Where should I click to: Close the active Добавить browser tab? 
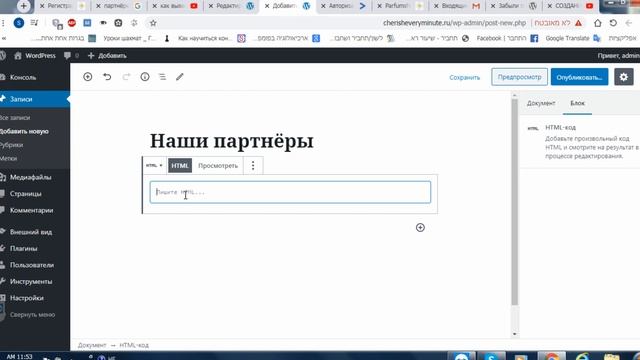(267, 6)
